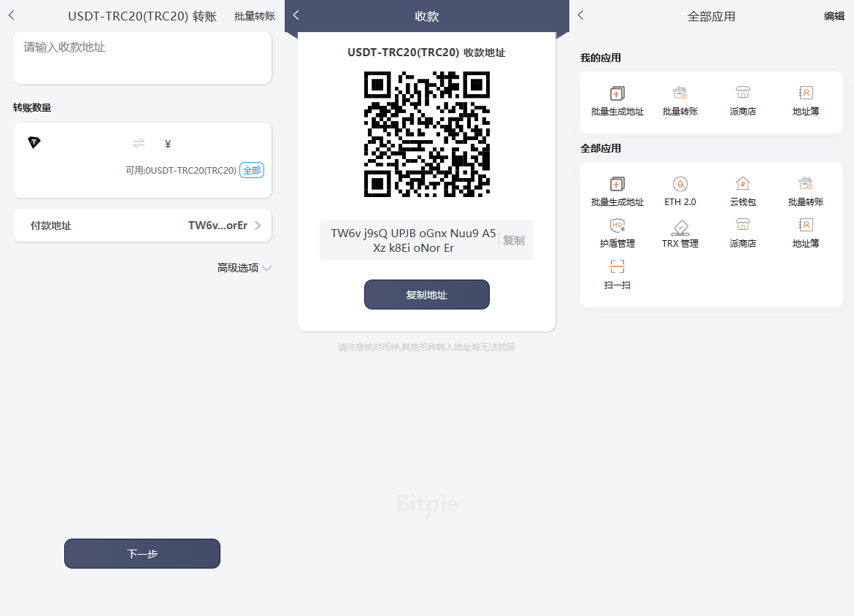Open 批量转账 in the lower 全部应用 card

(806, 192)
